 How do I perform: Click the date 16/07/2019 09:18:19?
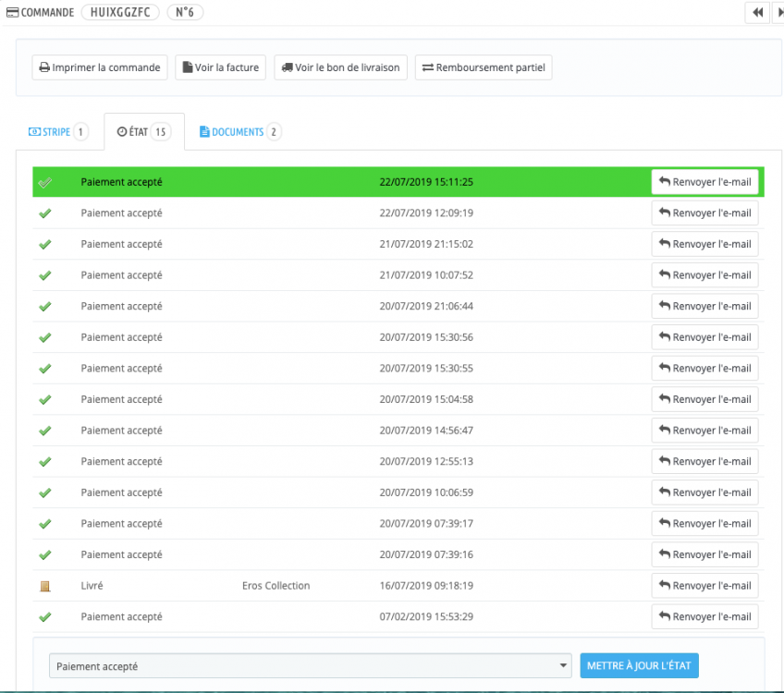(426, 586)
